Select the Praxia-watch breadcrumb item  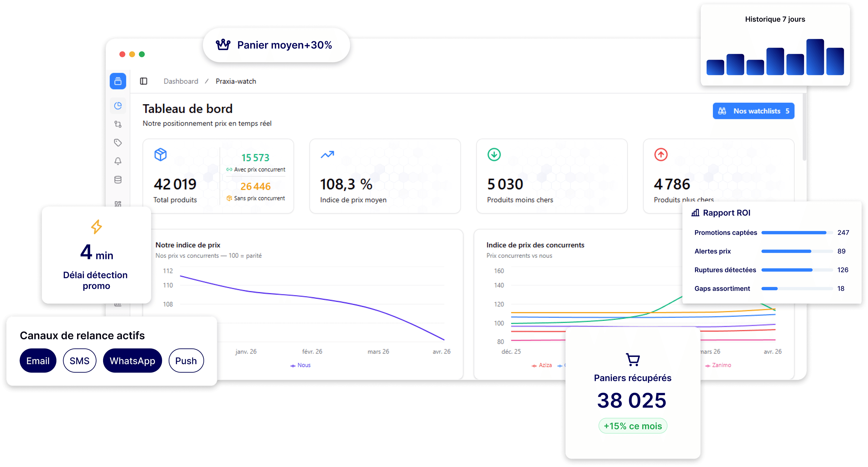pos(236,81)
